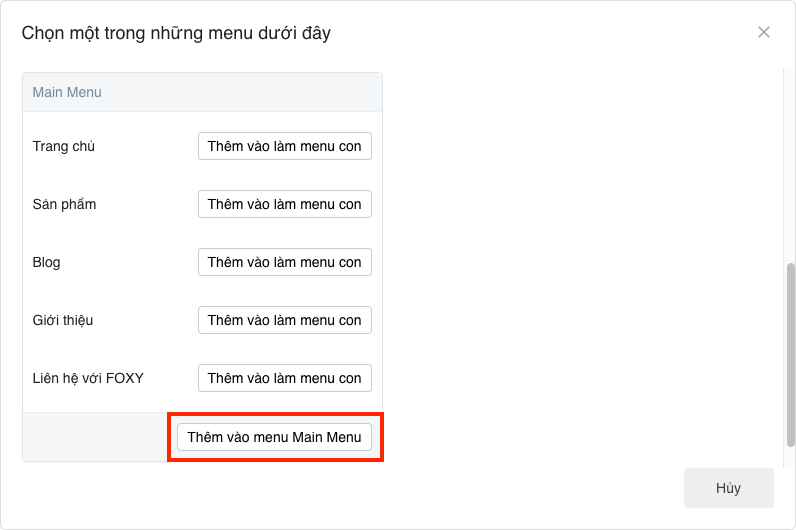Add as submenu of Blog

coord(284,262)
